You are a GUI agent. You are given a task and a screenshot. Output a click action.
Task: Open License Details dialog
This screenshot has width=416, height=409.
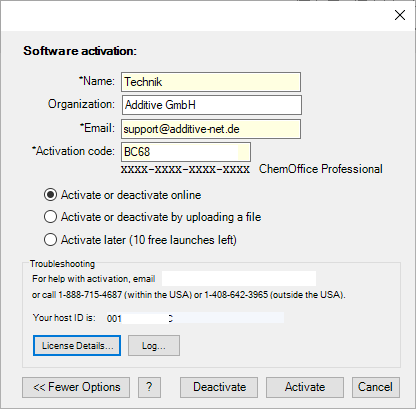[x=77, y=346]
